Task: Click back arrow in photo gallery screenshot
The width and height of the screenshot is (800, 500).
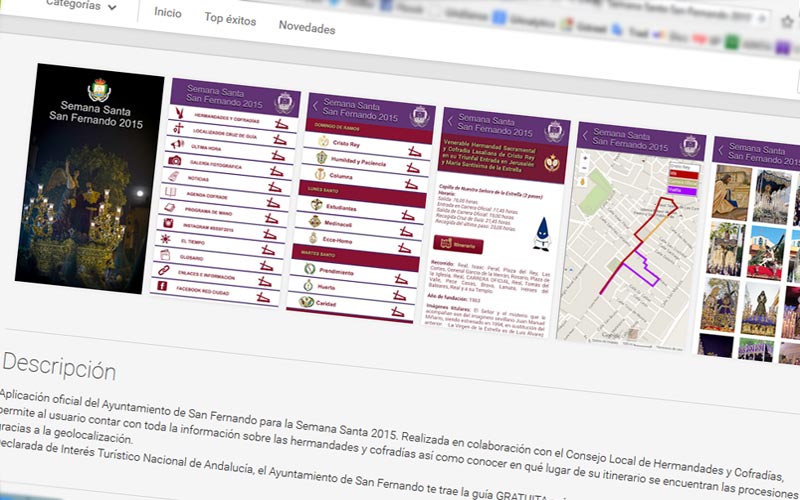Action: (720, 150)
